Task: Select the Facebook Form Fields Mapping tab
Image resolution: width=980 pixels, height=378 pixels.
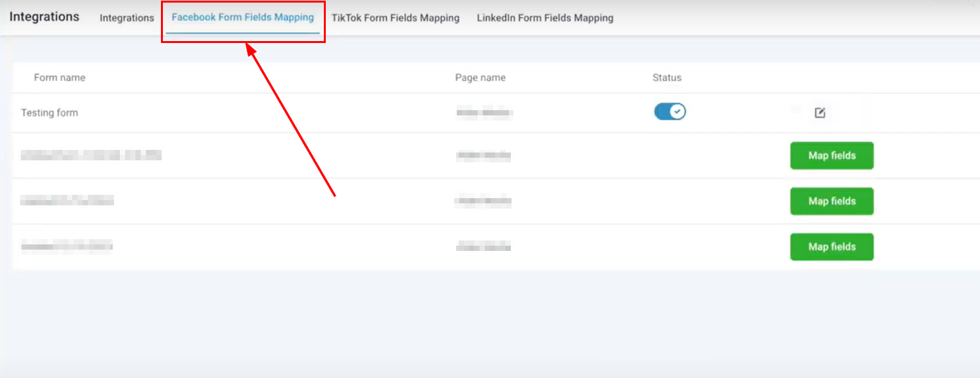Action: (242, 18)
